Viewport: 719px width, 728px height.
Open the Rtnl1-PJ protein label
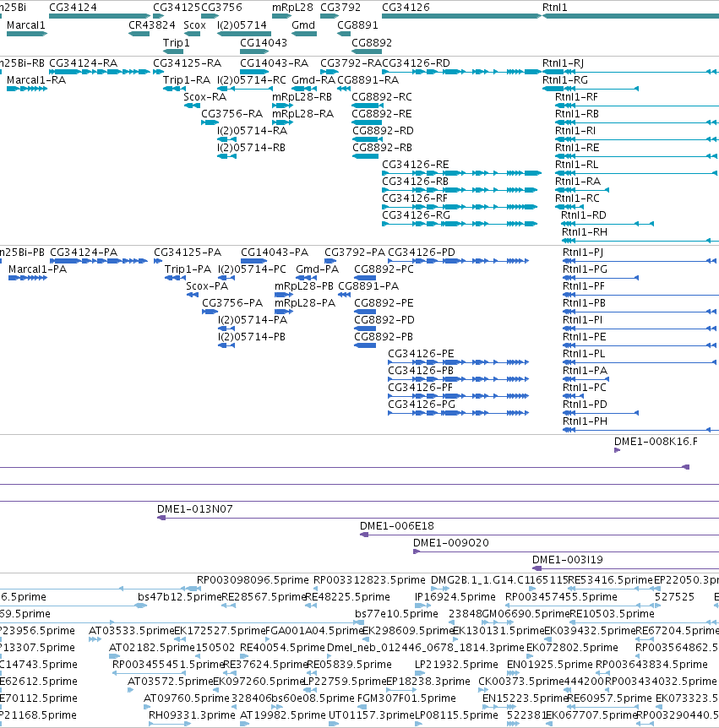[583, 253]
